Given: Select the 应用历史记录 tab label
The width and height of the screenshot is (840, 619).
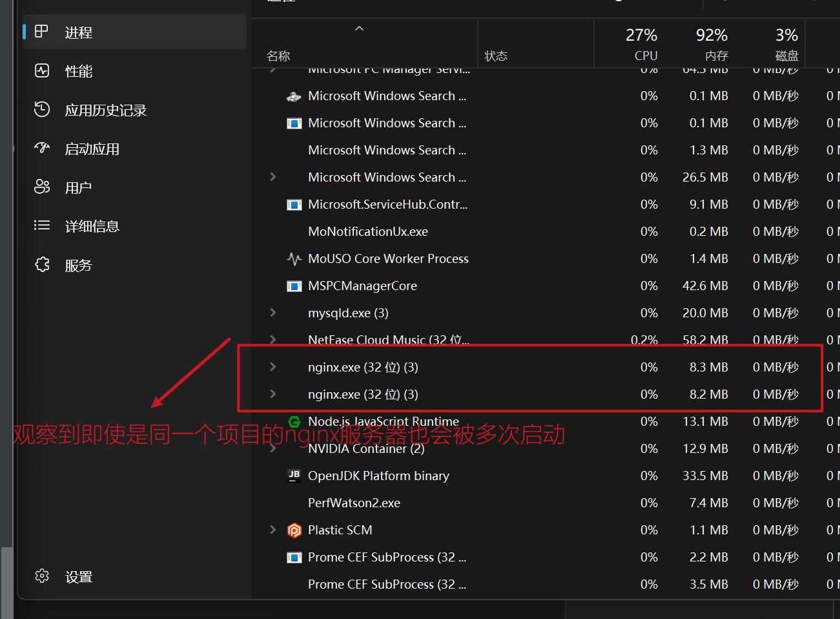Looking at the screenshot, I should click(x=106, y=110).
